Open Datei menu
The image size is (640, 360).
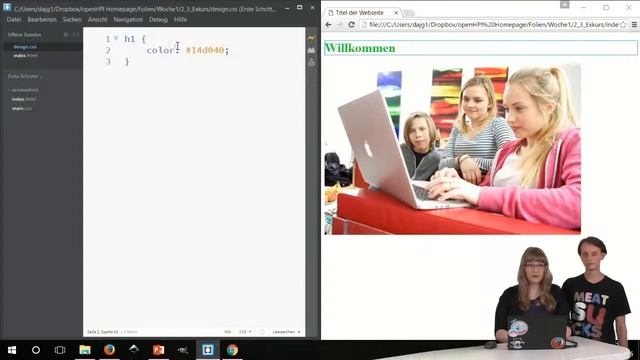[x=14, y=20]
